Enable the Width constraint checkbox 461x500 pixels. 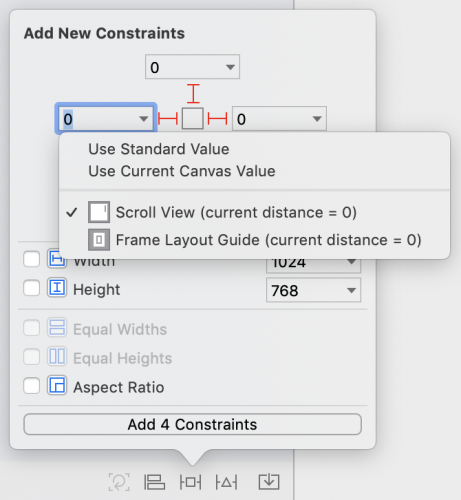[32, 259]
